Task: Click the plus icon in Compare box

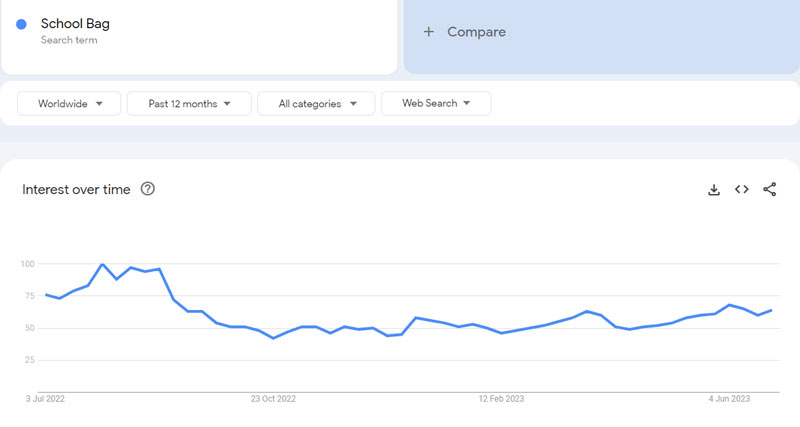Action: pyautogui.click(x=429, y=32)
